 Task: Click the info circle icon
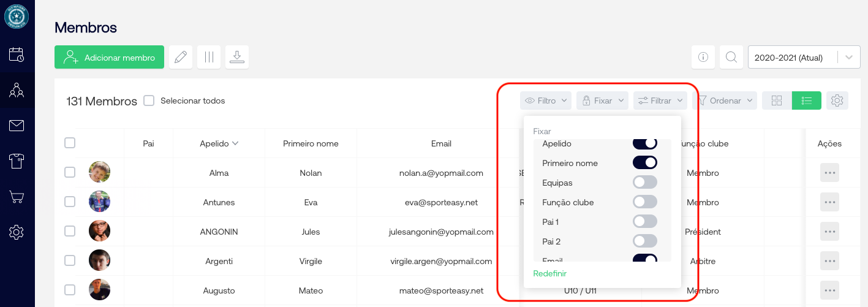pyautogui.click(x=703, y=58)
